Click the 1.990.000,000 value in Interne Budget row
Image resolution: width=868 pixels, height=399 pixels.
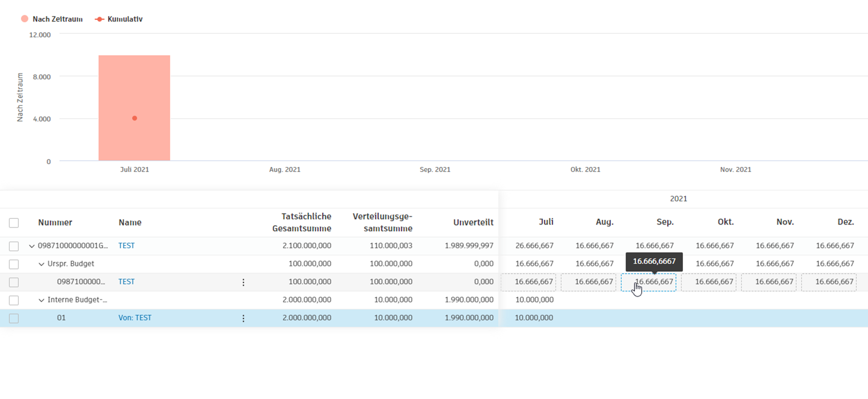click(469, 300)
